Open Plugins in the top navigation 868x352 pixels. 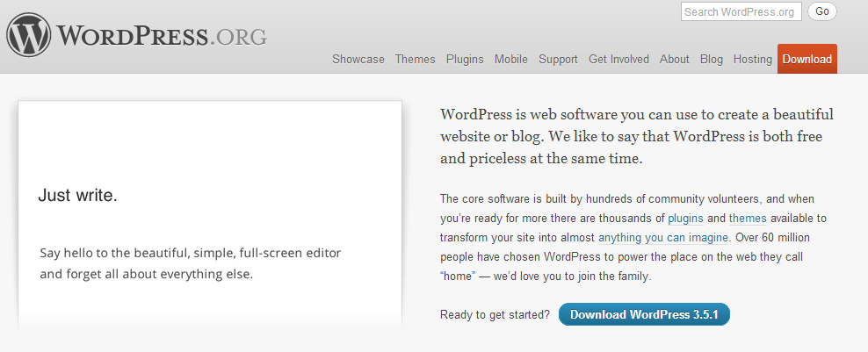coord(465,60)
